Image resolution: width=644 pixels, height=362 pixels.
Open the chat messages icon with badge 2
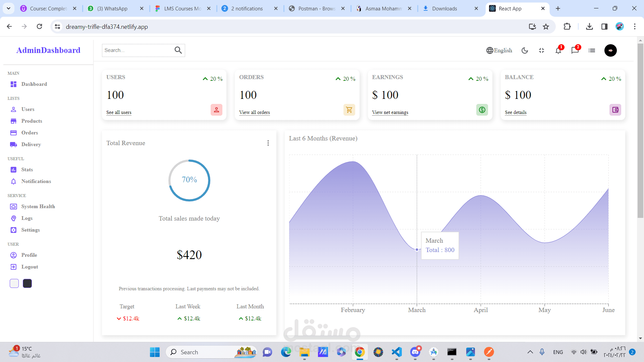coord(575,50)
